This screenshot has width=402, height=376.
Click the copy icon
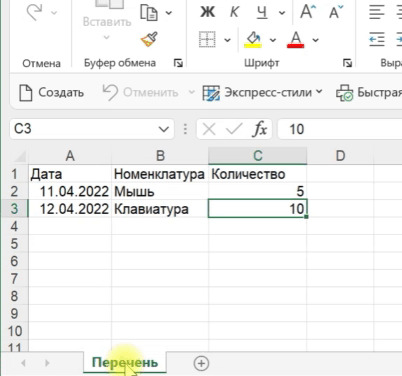point(149,13)
